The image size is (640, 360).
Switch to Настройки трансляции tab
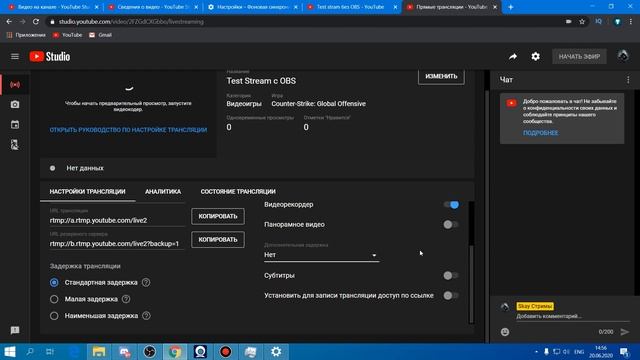[x=87, y=191]
